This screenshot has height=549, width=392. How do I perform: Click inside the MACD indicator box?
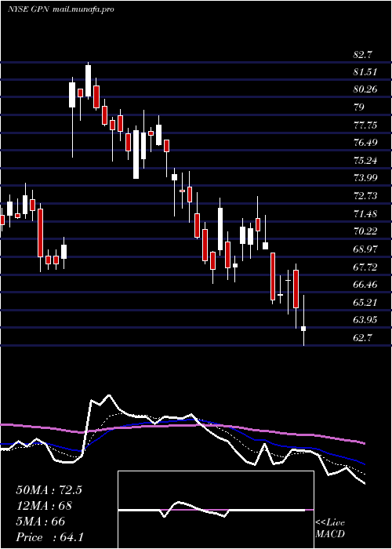coord(216,510)
